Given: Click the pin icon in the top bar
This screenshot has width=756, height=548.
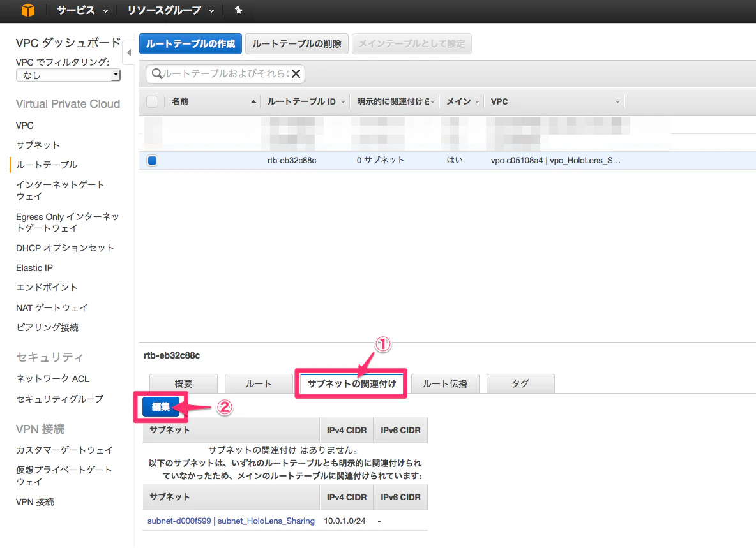Looking at the screenshot, I should [238, 10].
